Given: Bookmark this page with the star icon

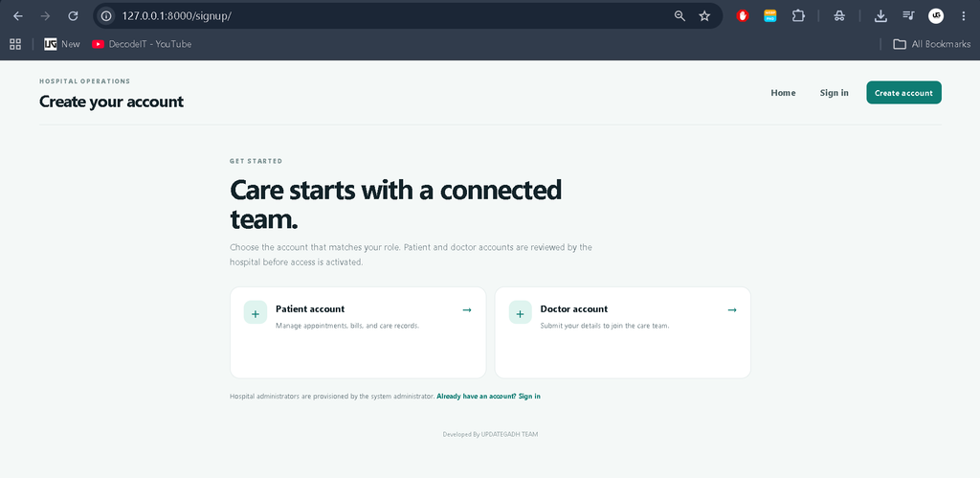Looking at the screenshot, I should tap(704, 16).
